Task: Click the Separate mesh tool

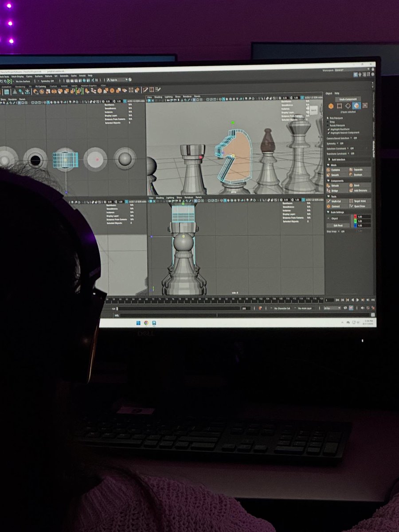Action: [360, 170]
